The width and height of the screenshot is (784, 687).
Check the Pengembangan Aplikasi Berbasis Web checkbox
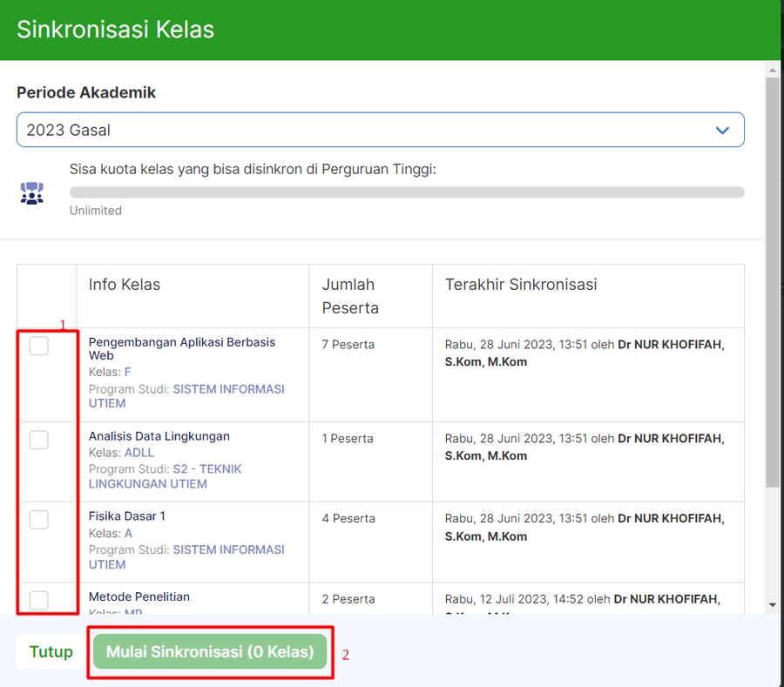point(39,347)
